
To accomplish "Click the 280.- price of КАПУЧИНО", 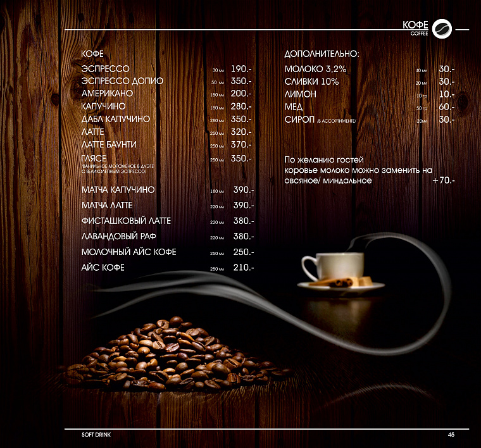I will tap(241, 106).
